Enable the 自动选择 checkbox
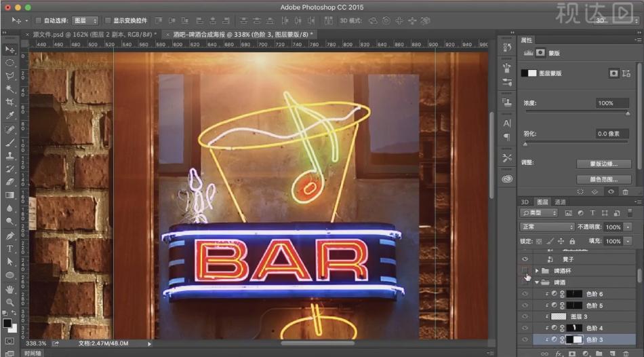This screenshot has height=357, width=644. click(x=38, y=21)
